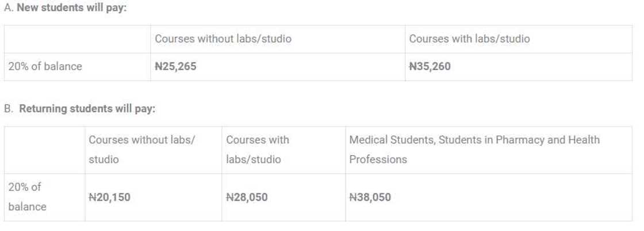
Task: Select the ₦20,150 amount cell
Action: (109, 198)
